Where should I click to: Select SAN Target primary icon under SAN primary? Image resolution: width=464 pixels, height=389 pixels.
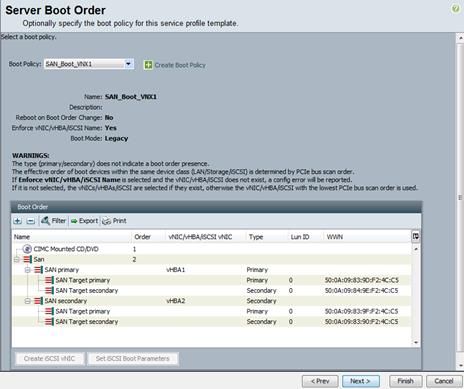tap(49, 280)
